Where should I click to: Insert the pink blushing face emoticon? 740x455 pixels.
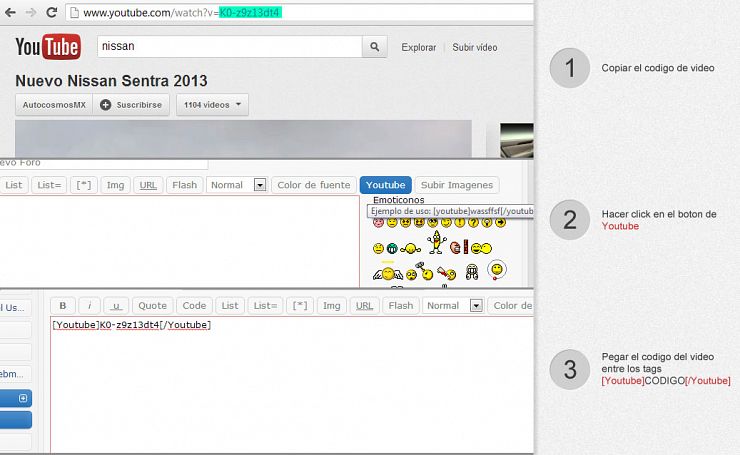(378, 222)
